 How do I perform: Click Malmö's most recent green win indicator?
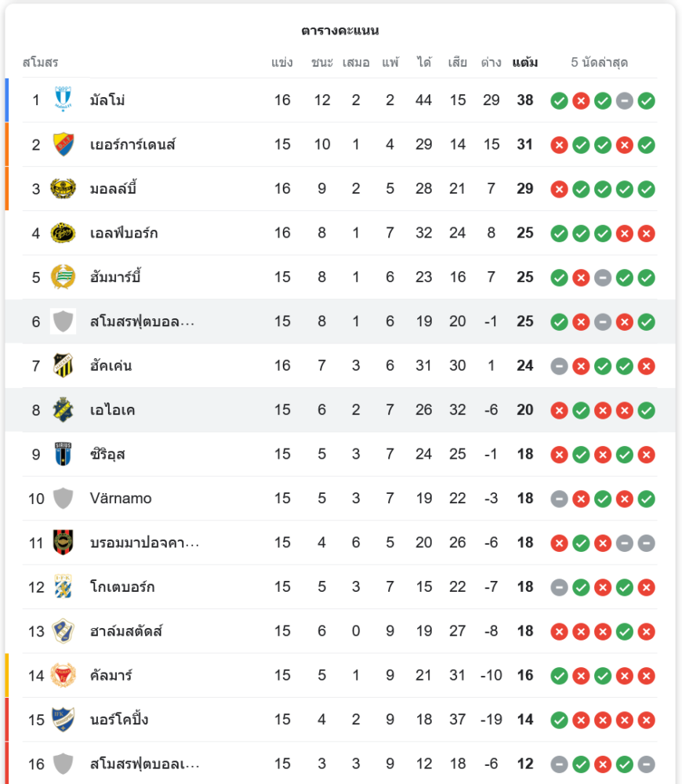[x=646, y=100]
